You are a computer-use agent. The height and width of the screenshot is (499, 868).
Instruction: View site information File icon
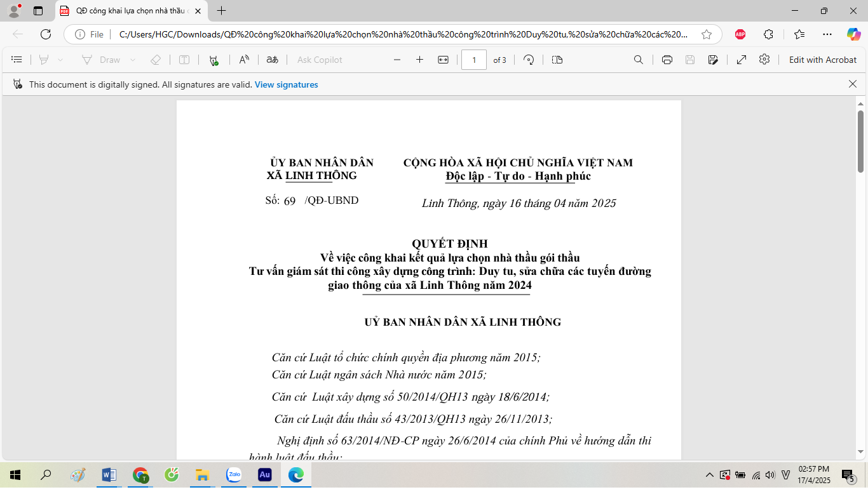tap(90, 34)
